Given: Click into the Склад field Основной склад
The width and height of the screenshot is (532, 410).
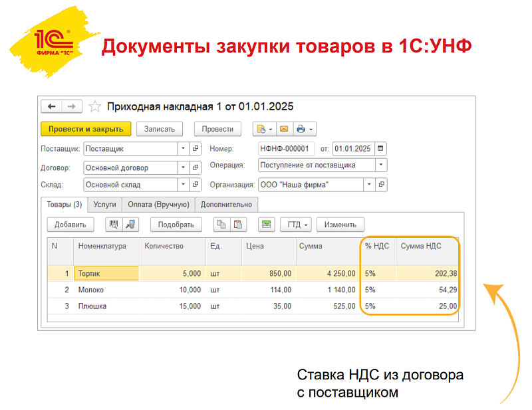Looking at the screenshot, I should pos(130,185).
